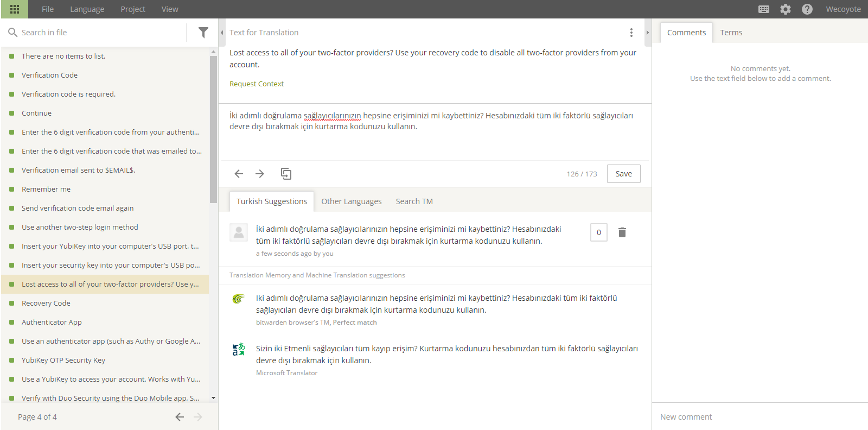Select the 'Continue' string

coord(105,113)
